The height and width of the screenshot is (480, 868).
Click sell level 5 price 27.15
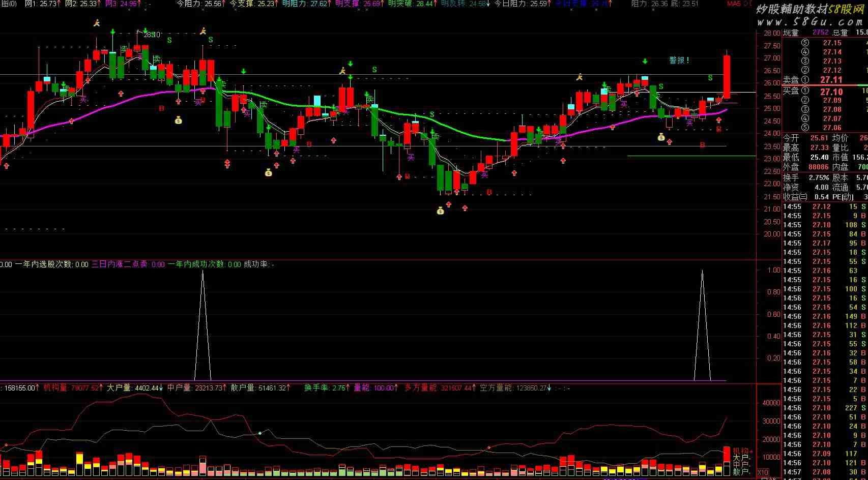coord(832,43)
